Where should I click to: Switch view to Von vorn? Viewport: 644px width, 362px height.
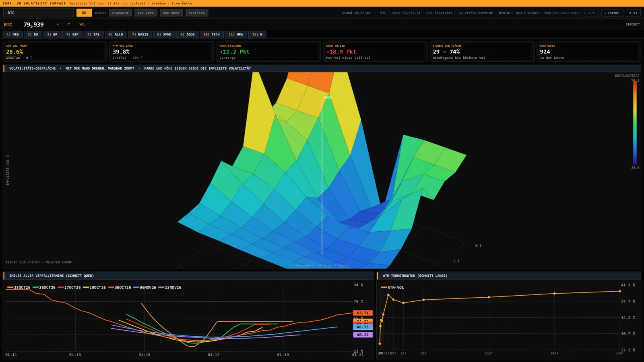146,13
